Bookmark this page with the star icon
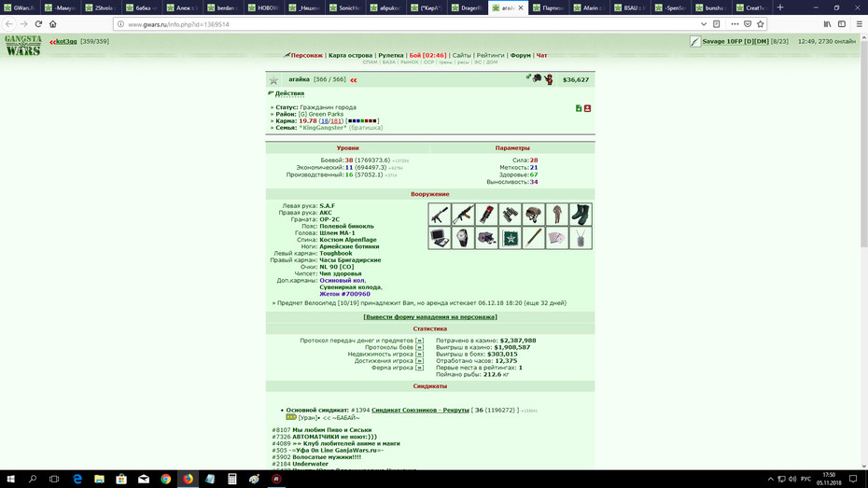 pyautogui.click(x=760, y=23)
